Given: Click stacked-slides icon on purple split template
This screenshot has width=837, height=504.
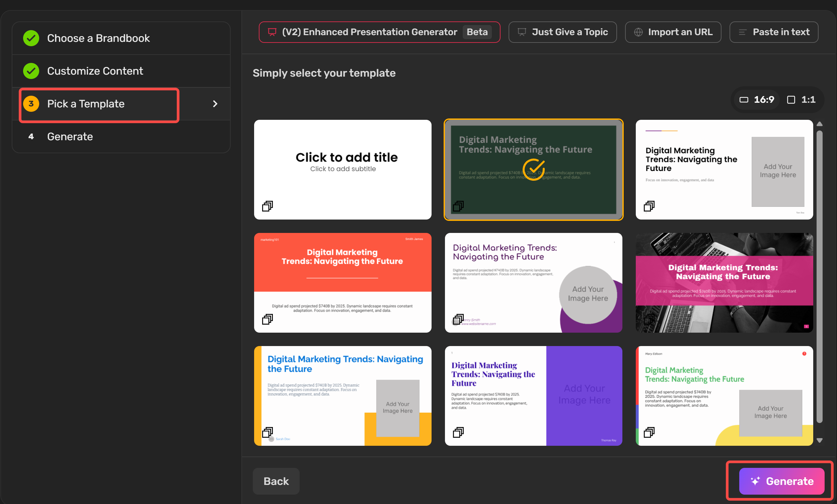Looking at the screenshot, I should coord(458,432).
